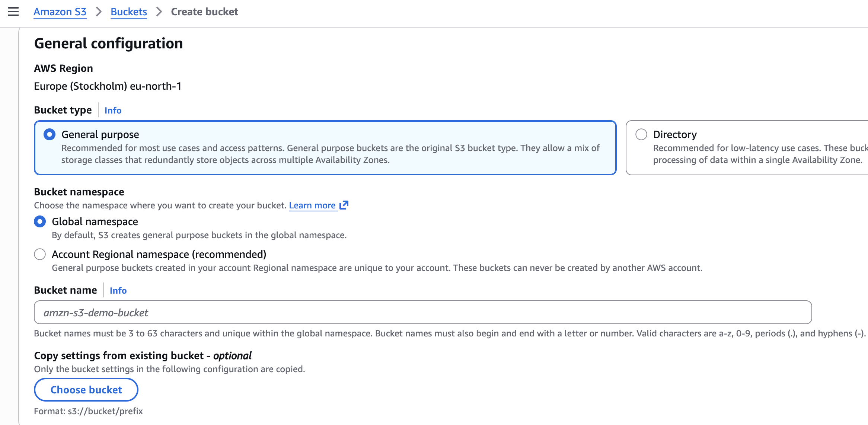Open Info link beside Bucket type
This screenshot has width=868, height=425.
(113, 111)
